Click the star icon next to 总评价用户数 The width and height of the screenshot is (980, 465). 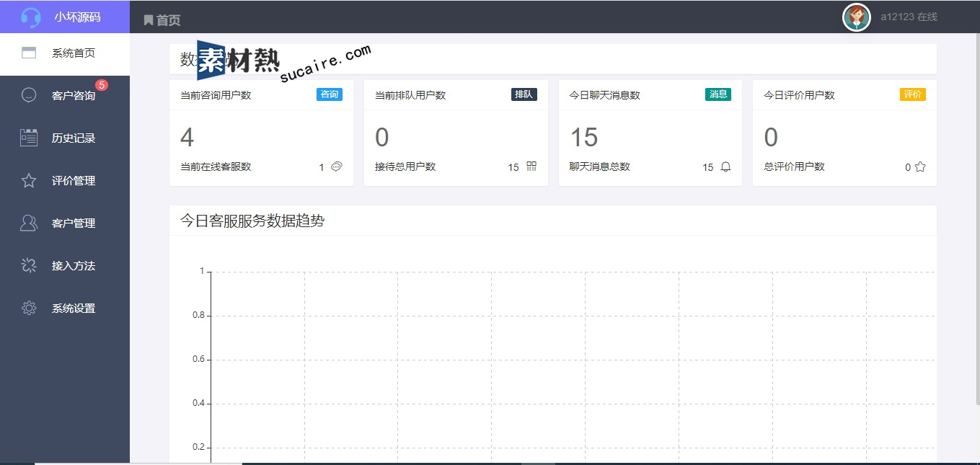[920, 167]
